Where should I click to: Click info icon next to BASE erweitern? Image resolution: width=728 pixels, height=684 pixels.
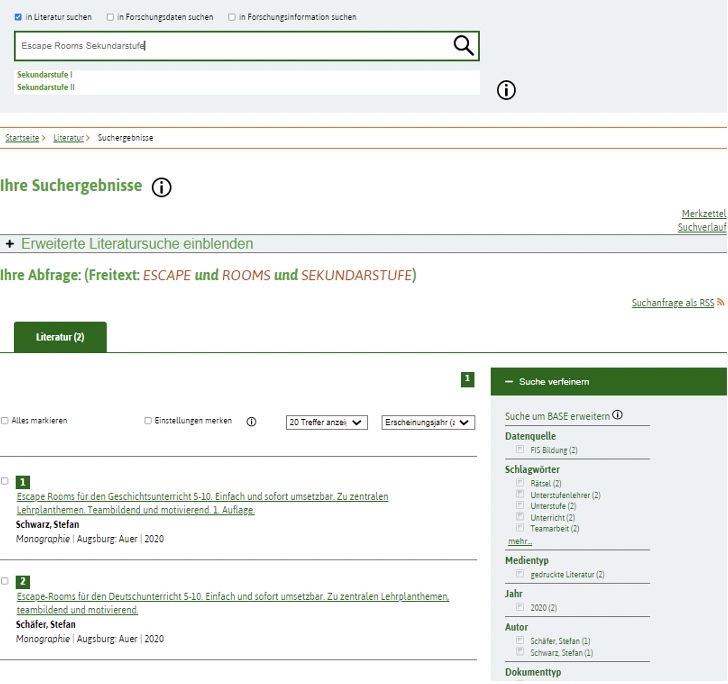tap(618, 415)
